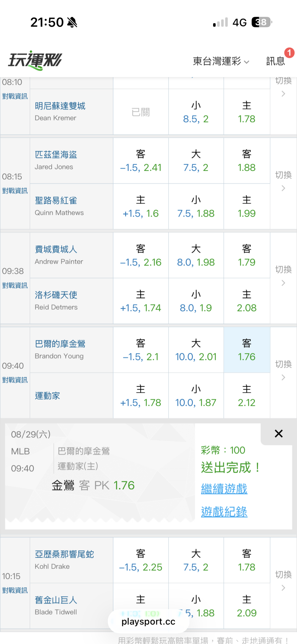Open 對戰資訊 for the 09:40 game
Screen dimensions: 297x644
(x=15, y=380)
